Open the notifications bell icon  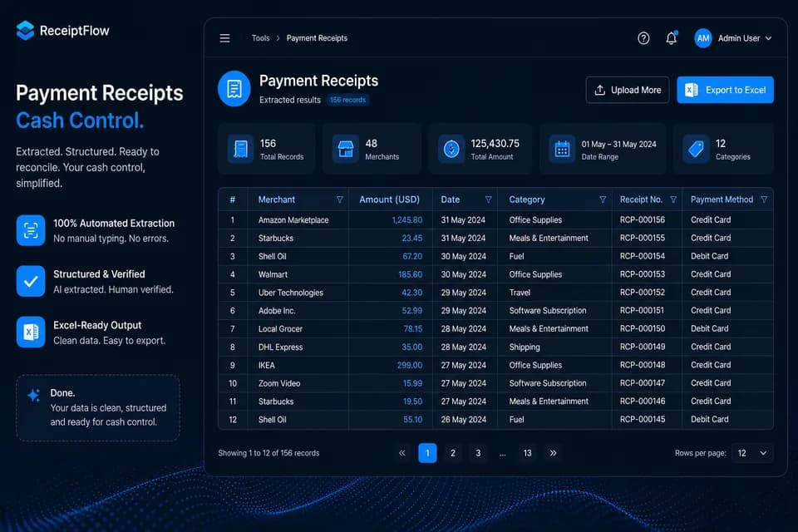tap(672, 38)
